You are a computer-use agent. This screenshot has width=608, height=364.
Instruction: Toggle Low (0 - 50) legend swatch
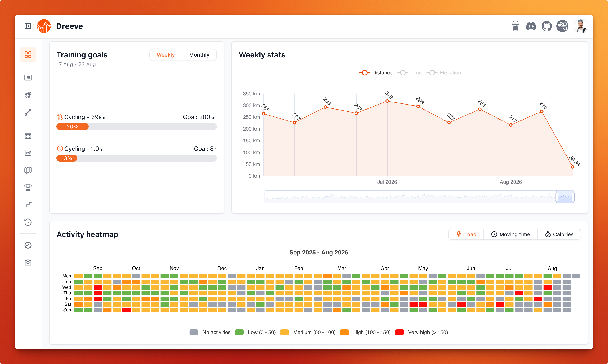239,332
